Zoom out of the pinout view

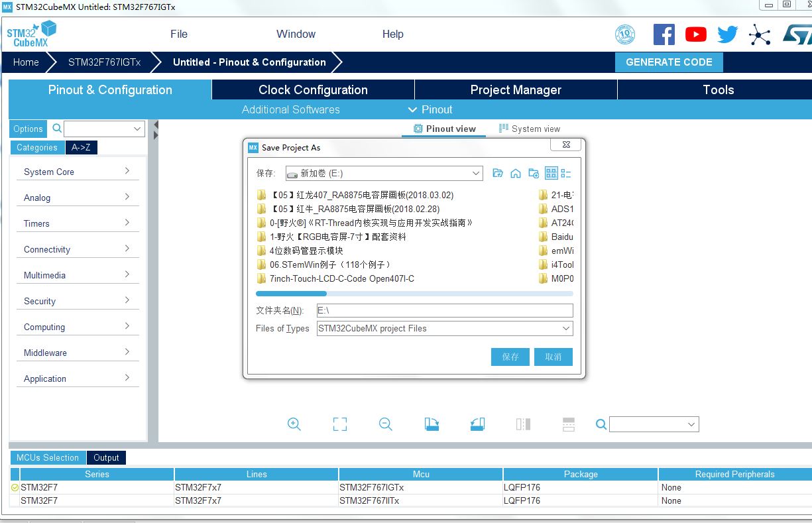coord(386,424)
